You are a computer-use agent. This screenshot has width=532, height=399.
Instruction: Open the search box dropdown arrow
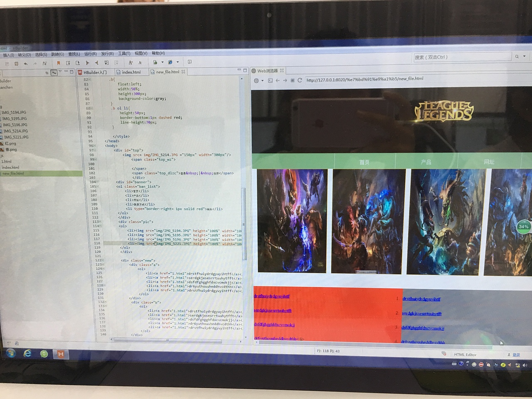pos(525,57)
